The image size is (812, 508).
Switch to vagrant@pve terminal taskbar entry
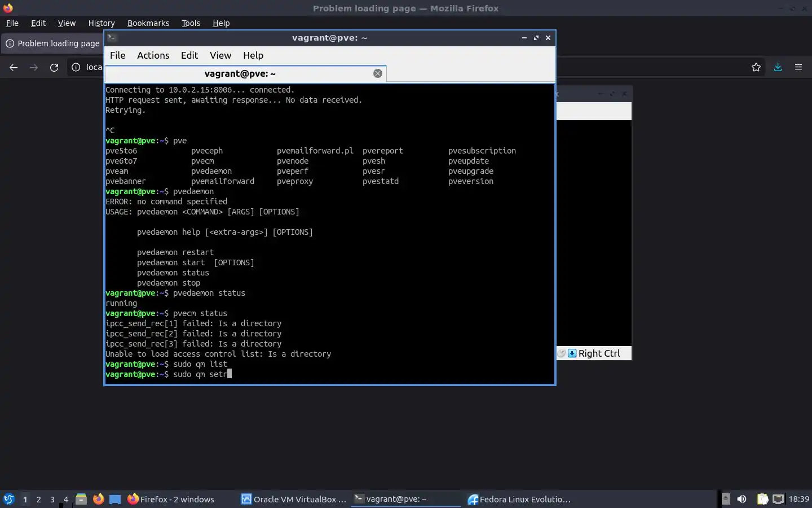pos(406,499)
